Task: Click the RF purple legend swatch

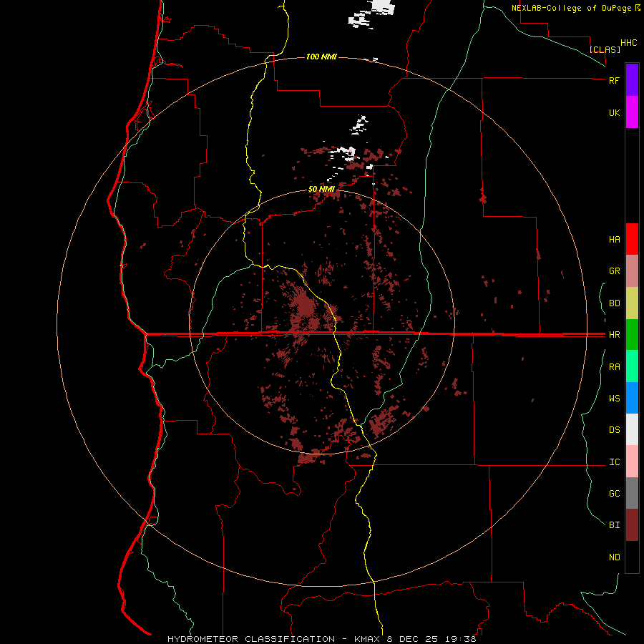Action: (632, 80)
